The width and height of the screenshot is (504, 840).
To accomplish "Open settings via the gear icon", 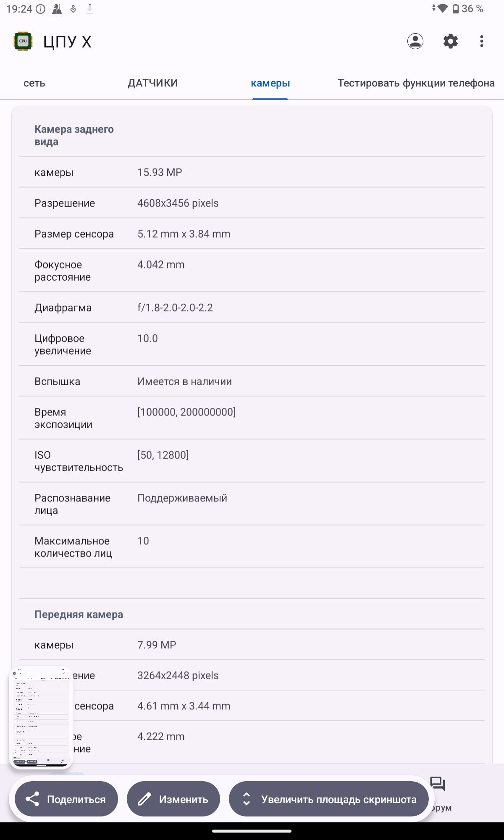I will (450, 41).
